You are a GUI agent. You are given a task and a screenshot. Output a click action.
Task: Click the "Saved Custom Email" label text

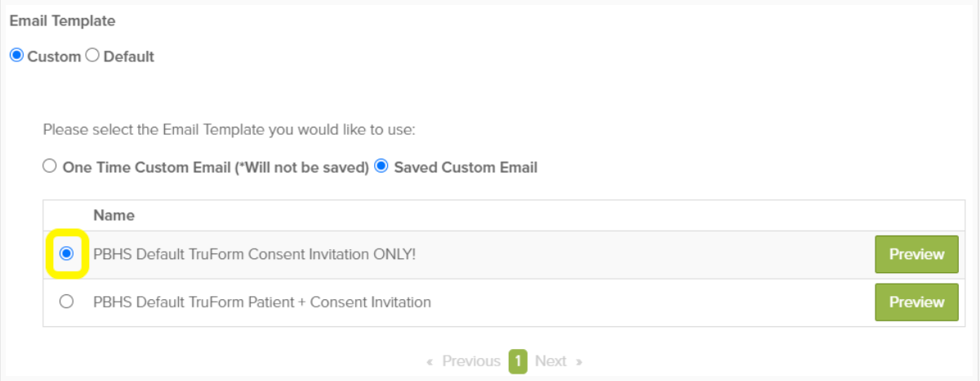pyautogui.click(x=465, y=167)
